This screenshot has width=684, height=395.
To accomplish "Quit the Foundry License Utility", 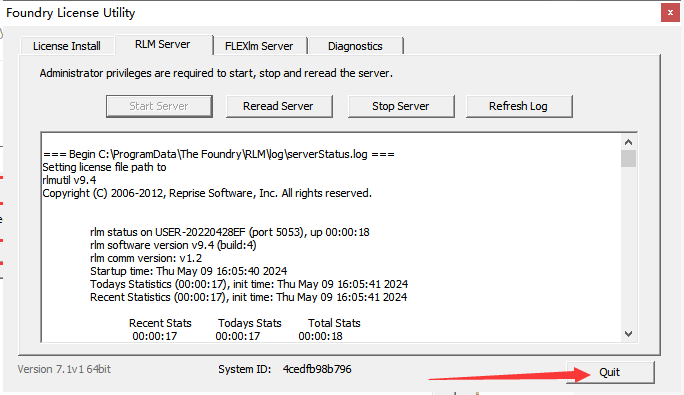I will (x=610, y=372).
